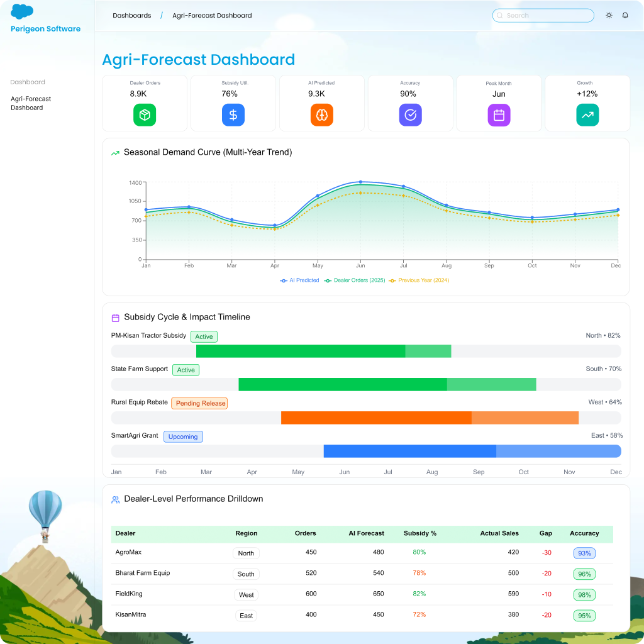Viewport: 644px width, 644px height.
Task: Open Agri-Forecast Dashboard in the sidebar
Action: [31, 103]
